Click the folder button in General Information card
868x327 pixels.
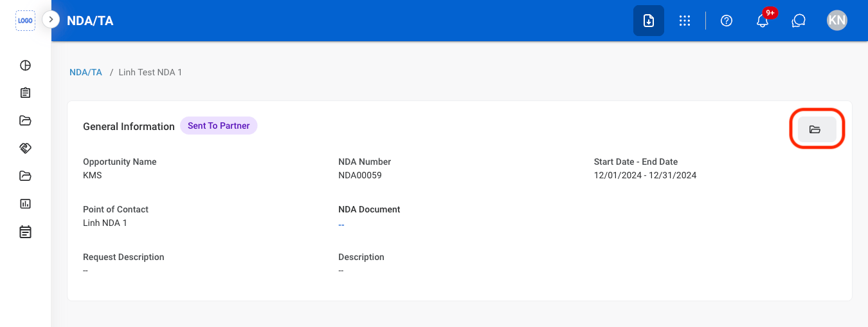(817, 129)
